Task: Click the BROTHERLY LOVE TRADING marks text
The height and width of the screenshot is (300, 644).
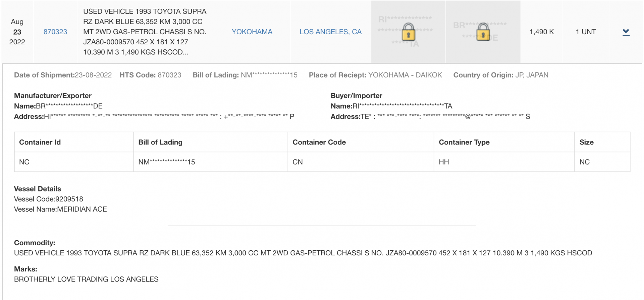Action: [86, 279]
